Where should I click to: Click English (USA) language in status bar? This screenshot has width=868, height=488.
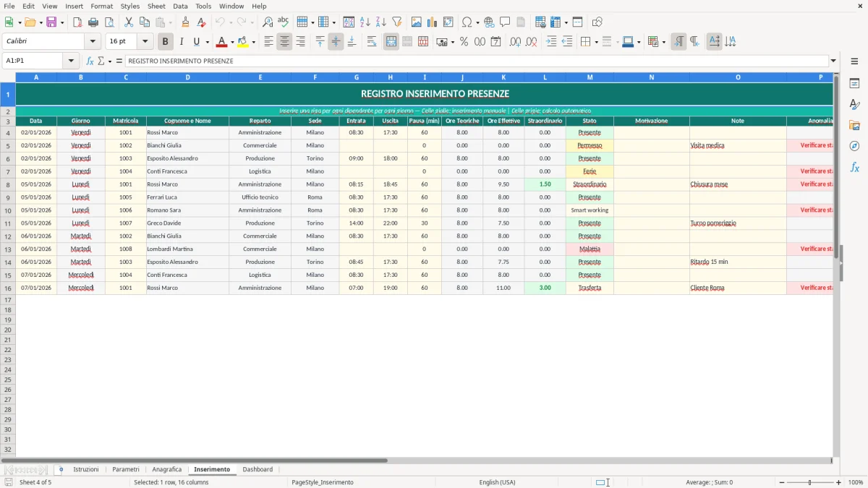[x=497, y=482]
